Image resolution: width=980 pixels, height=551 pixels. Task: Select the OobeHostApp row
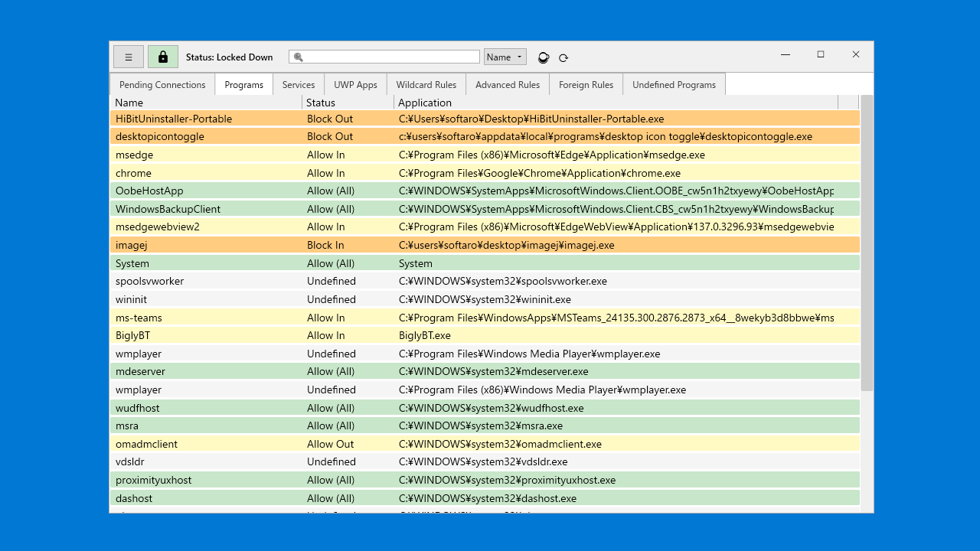(485, 191)
